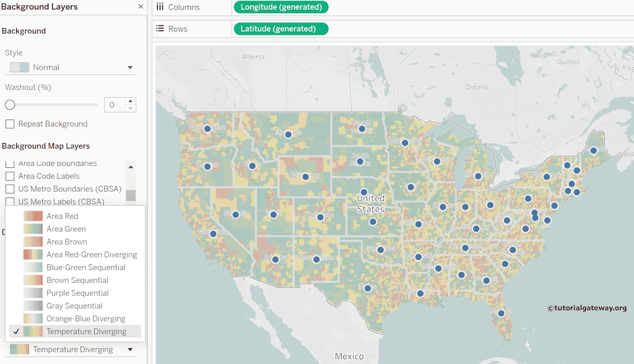The image size is (634, 364).
Task: Click the Oregon map marker
Action: coord(207,167)
